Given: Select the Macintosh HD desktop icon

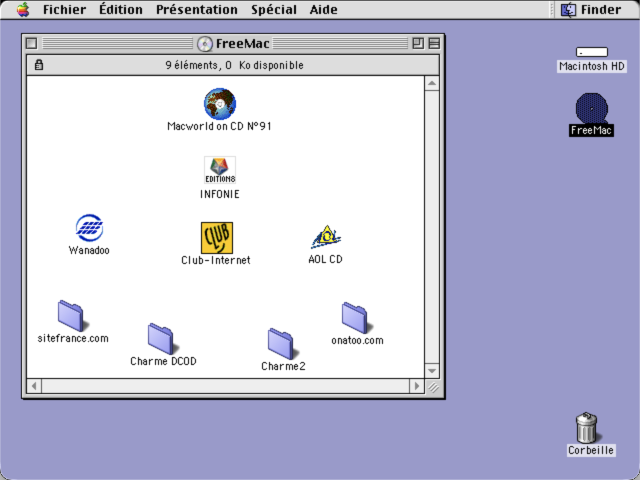Looking at the screenshot, I should [592, 52].
